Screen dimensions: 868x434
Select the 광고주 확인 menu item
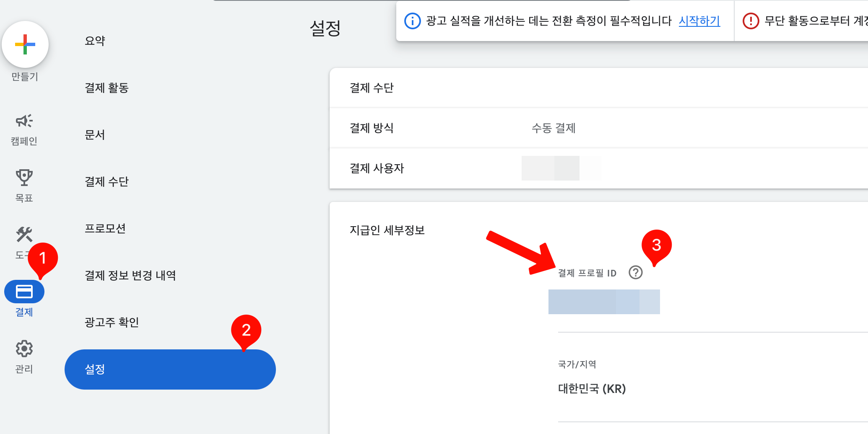click(x=112, y=323)
